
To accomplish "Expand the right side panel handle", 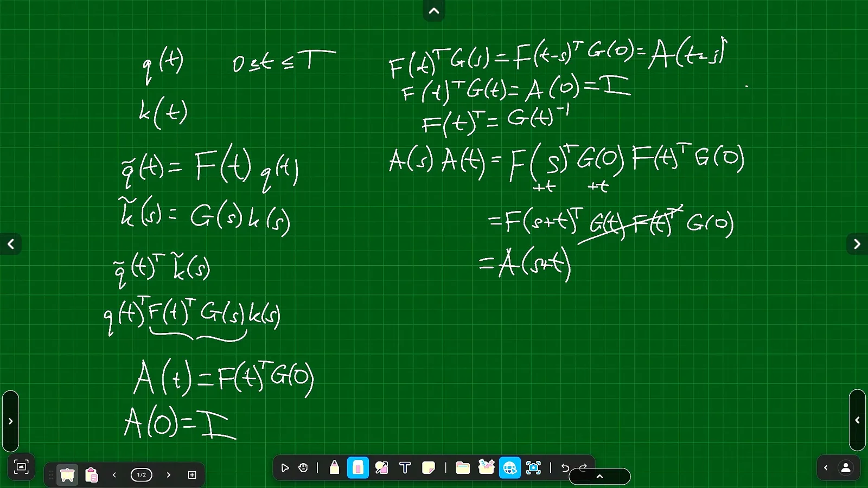I will [x=857, y=420].
